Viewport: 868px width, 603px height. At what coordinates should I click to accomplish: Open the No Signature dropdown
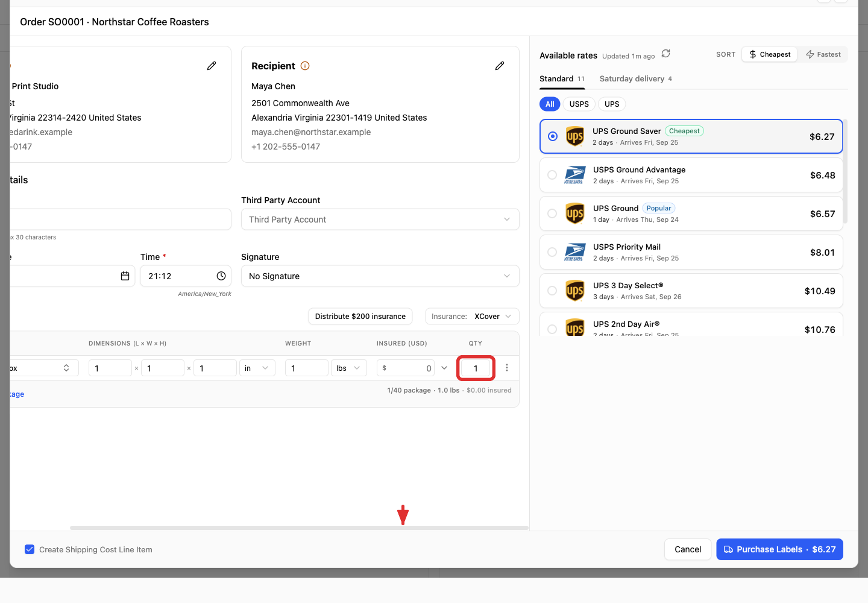[x=380, y=276]
